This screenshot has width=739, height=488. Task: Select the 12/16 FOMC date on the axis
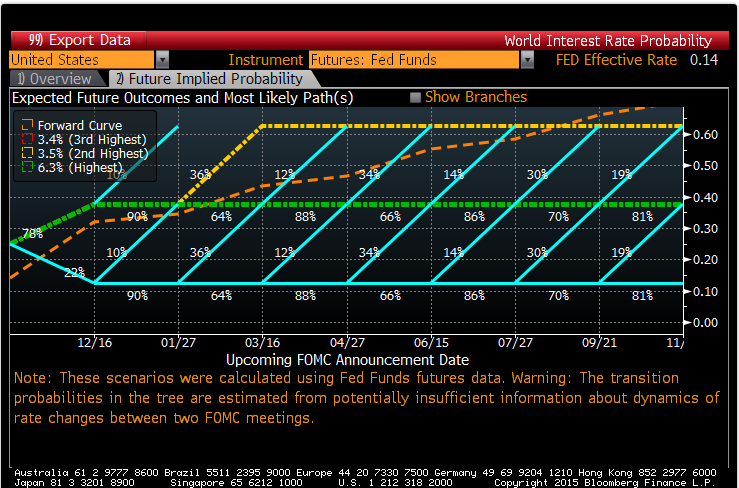click(x=95, y=343)
